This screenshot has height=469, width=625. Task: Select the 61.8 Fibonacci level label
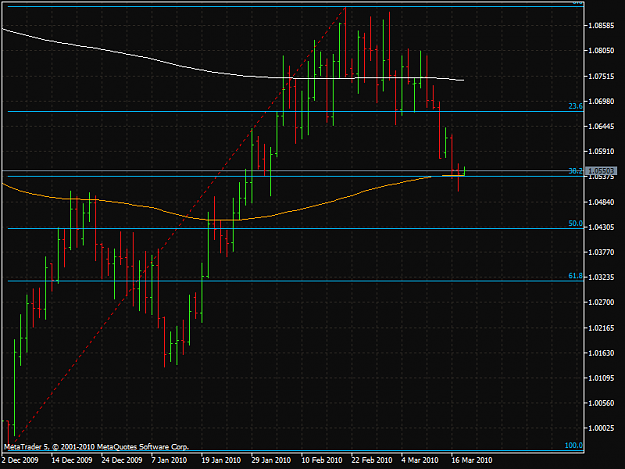click(576, 276)
